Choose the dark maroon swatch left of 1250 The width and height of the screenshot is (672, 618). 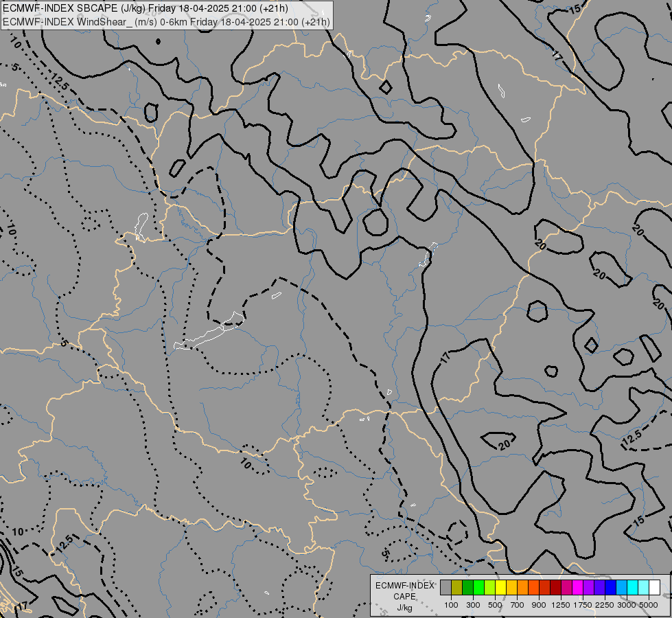tap(556, 587)
